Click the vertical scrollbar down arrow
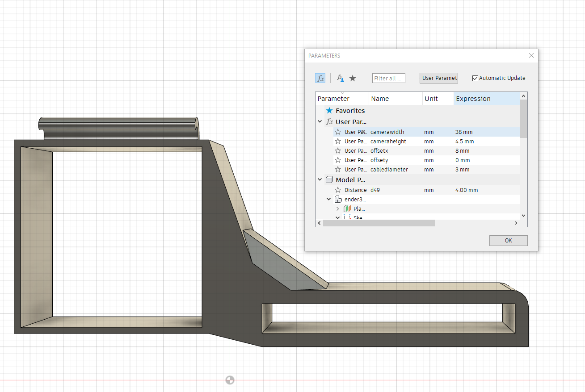 [523, 216]
